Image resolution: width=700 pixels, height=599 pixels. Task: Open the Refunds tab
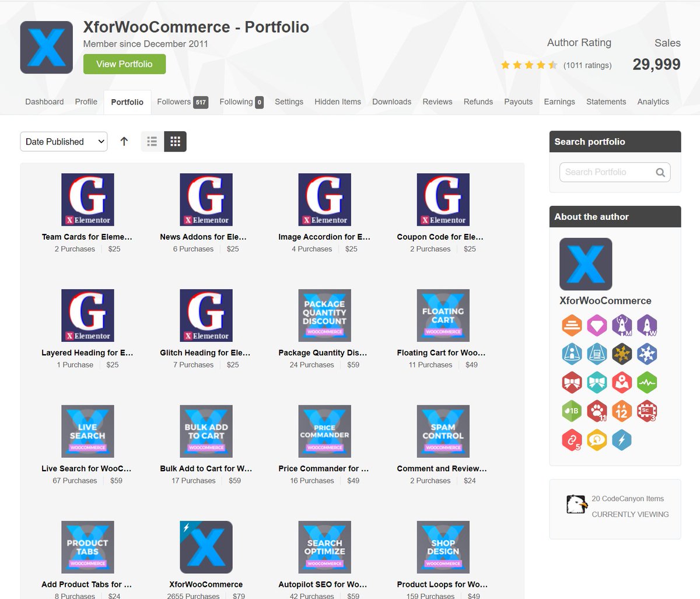478,101
